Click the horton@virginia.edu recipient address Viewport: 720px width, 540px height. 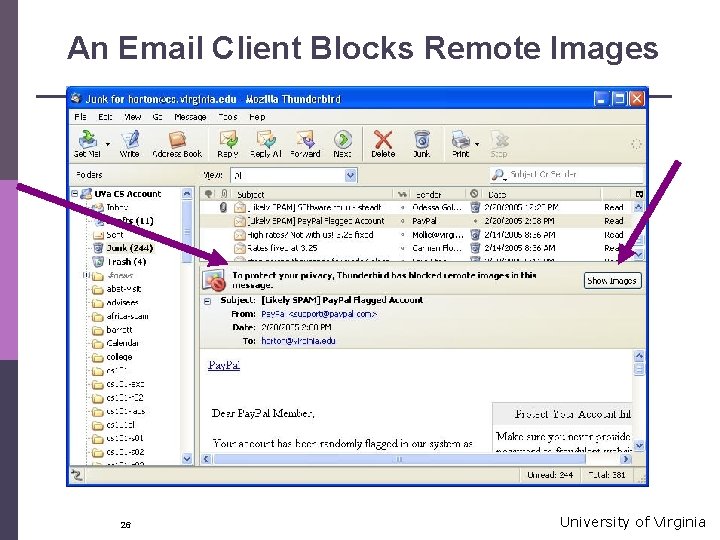298,341
